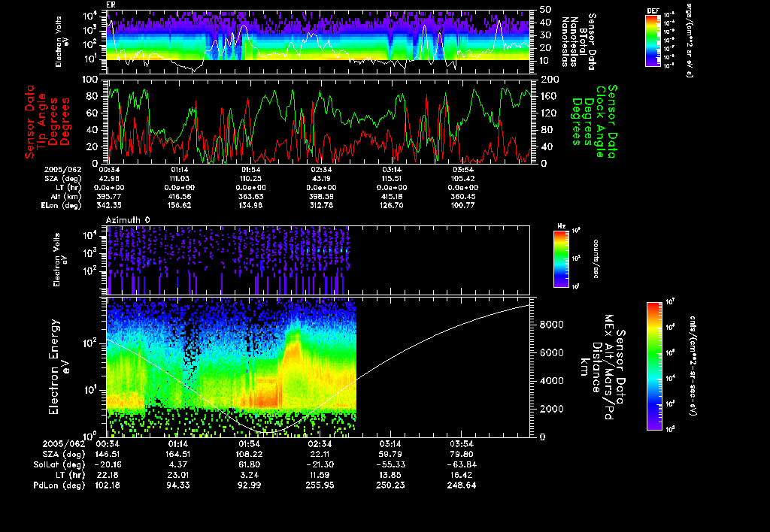Screen dimensions: 770x532
Task: Click the local time value '13.85'
Action: pyautogui.click(x=390, y=475)
